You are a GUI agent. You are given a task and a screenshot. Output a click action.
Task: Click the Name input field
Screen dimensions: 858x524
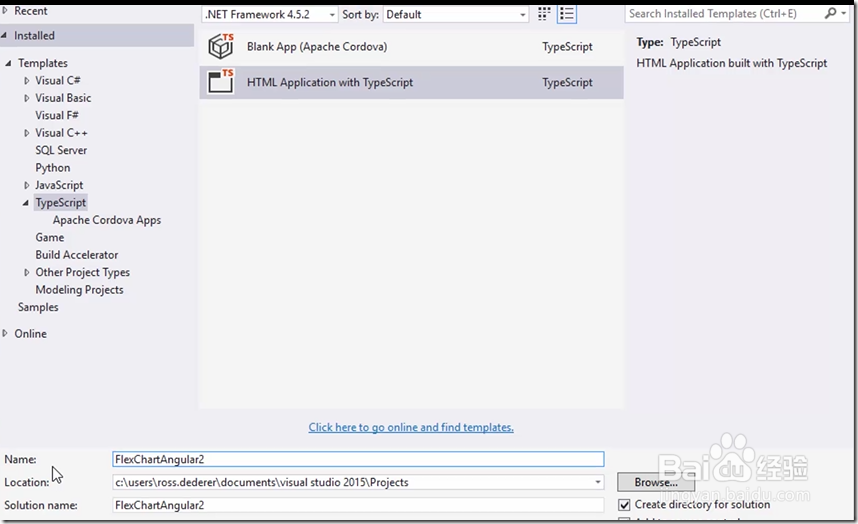[x=358, y=459]
